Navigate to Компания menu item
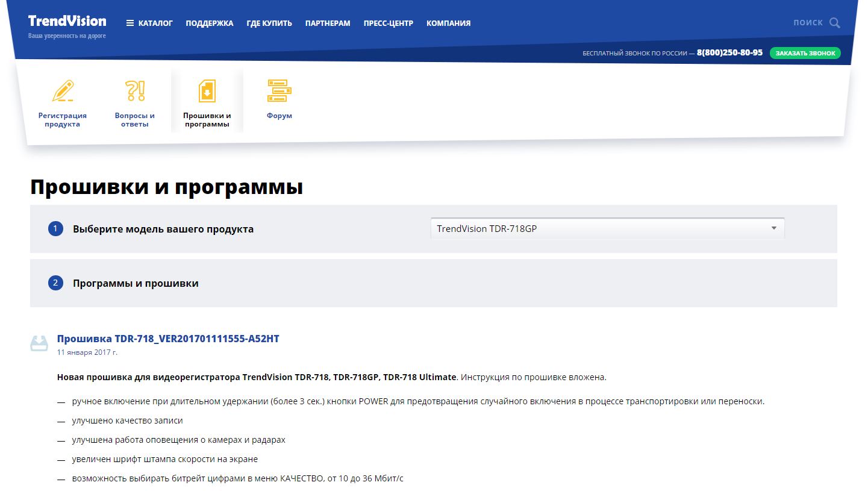 point(448,23)
